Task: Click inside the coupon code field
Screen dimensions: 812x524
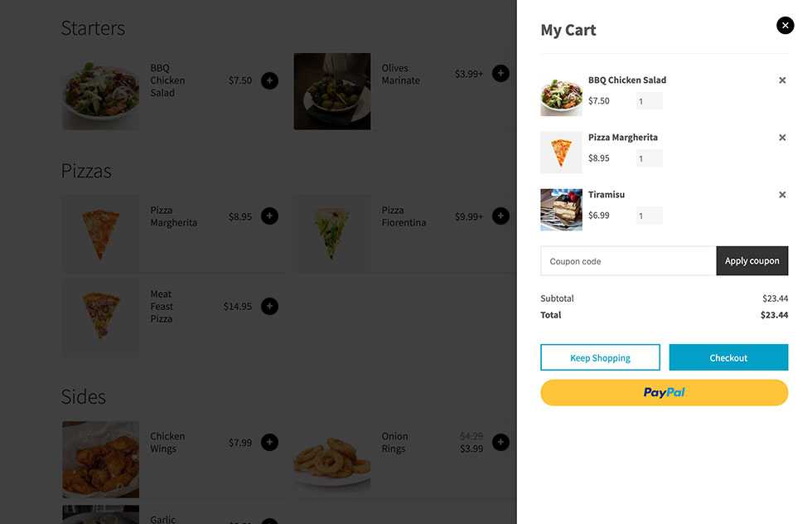Action: click(627, 260)
